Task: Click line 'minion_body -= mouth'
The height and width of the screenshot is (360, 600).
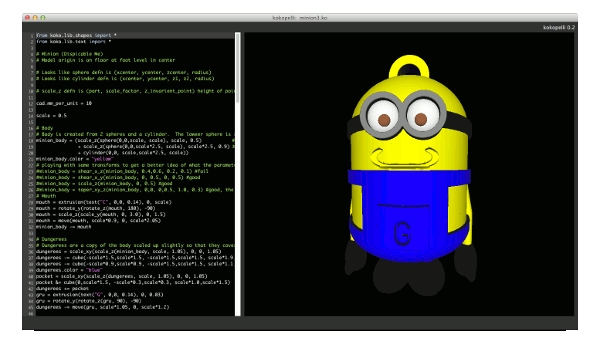Action: pyautogui.click(x=64, y=227)
